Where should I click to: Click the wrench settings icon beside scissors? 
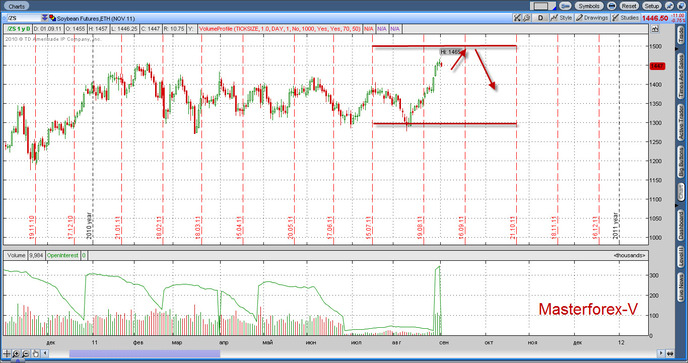coord(526,18)
